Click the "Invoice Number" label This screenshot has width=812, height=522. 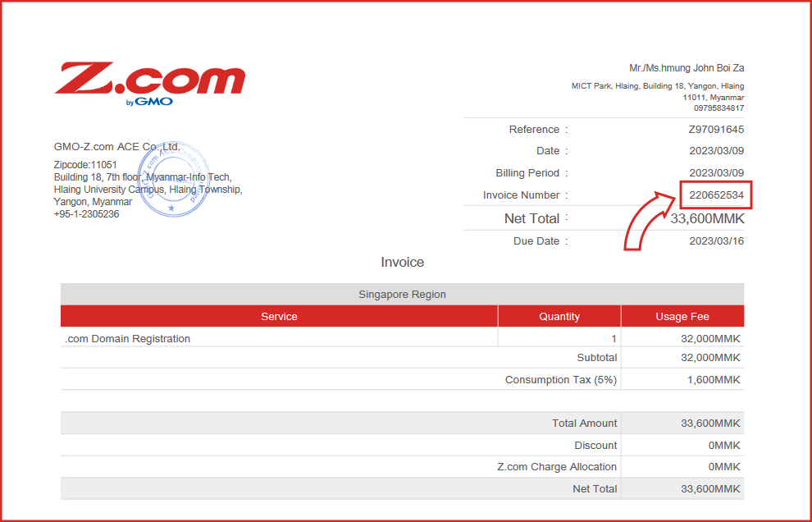pyautogui.click(x=521, y=195)
